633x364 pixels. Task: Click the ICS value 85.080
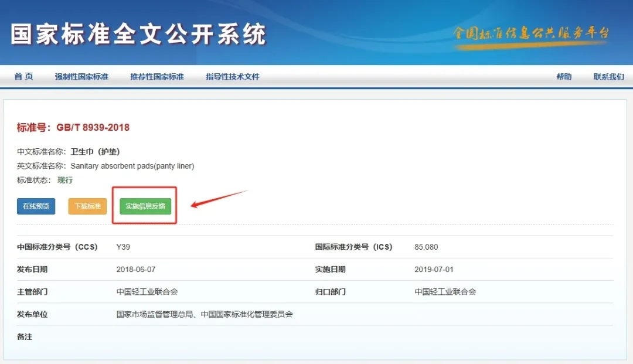click(x=426, y=247)
